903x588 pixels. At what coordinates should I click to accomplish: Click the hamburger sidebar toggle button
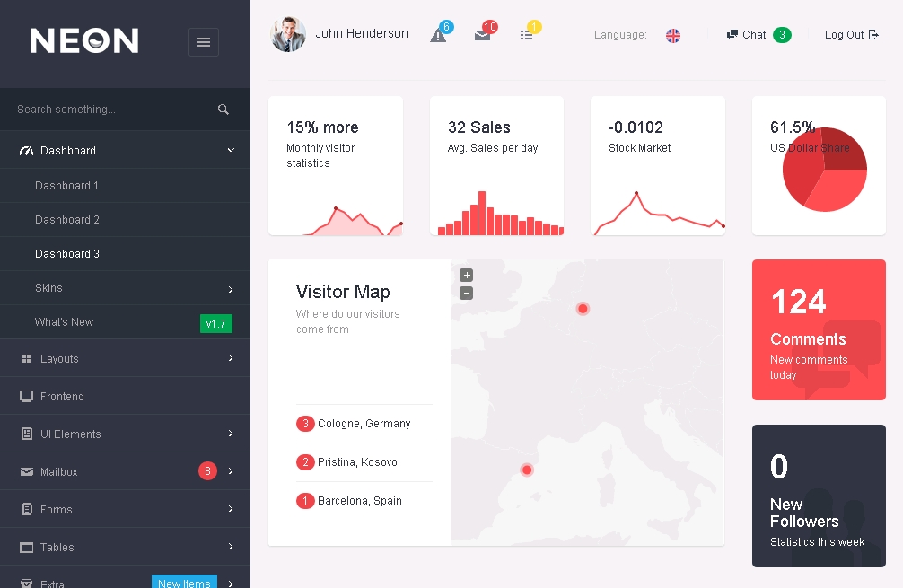click(204, 42)
